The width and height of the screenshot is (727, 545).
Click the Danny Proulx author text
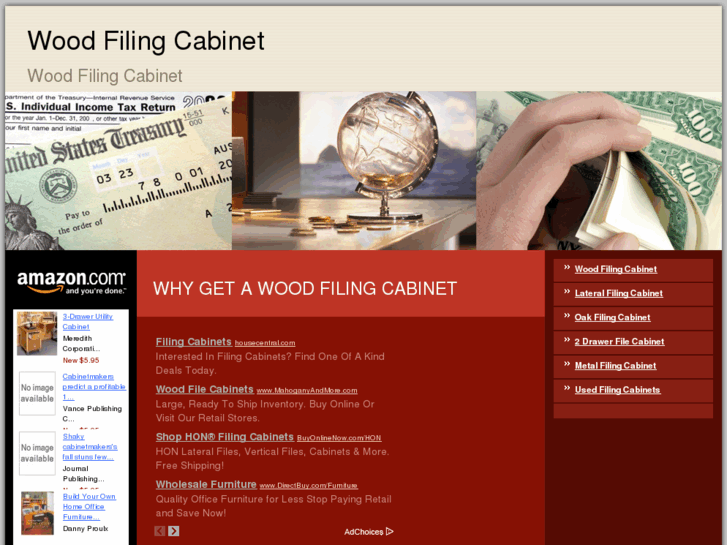click(x=85, y=529)
